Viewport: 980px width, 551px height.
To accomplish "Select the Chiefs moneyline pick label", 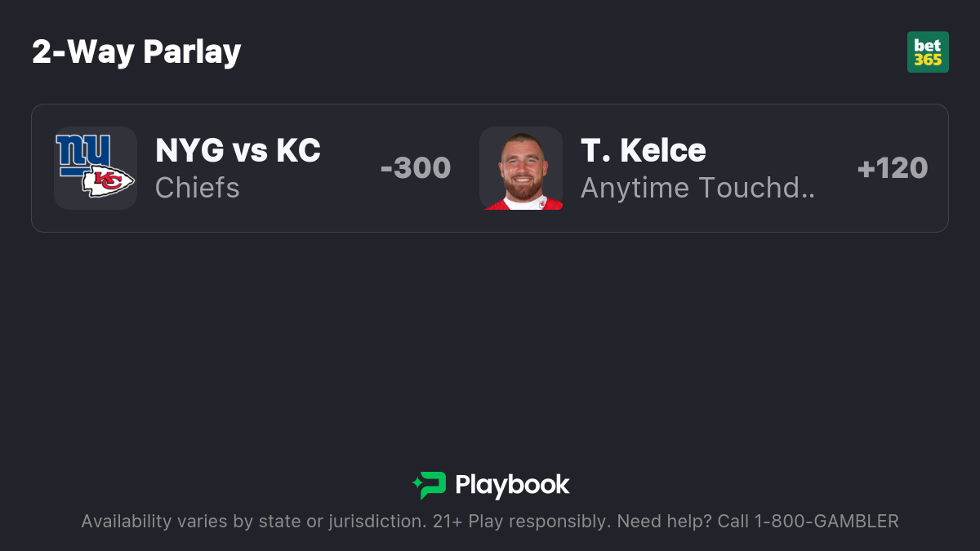I will [x=198, y=188].
